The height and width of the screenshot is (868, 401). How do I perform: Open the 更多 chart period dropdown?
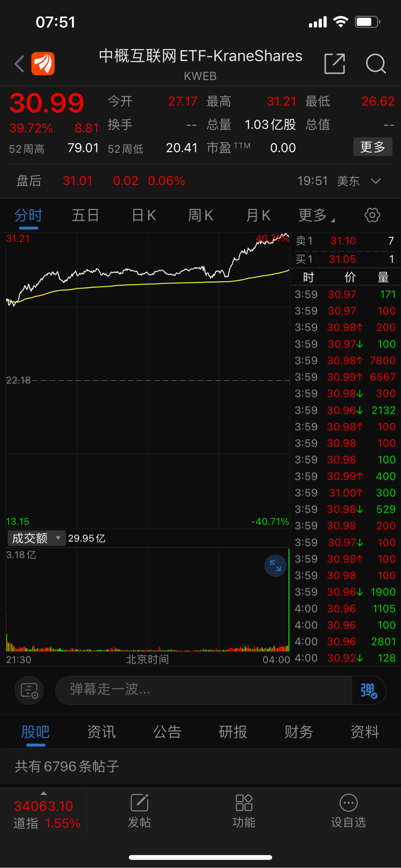316,215
